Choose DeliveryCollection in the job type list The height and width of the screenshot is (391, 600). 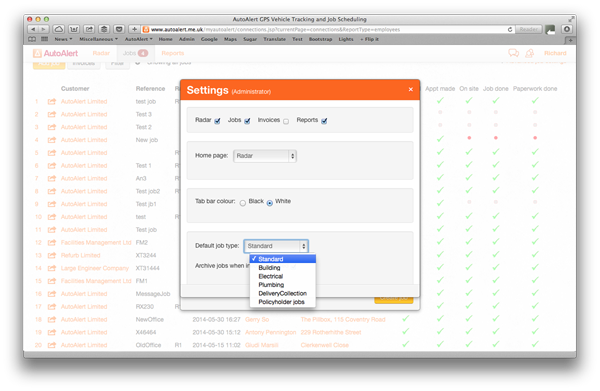pyautogui.click(x=283, y=293)
